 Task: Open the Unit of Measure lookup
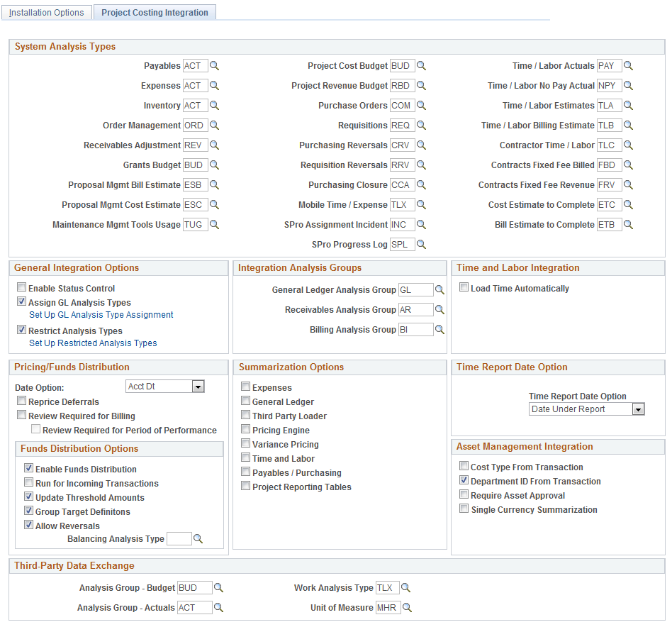click(406, 607)
